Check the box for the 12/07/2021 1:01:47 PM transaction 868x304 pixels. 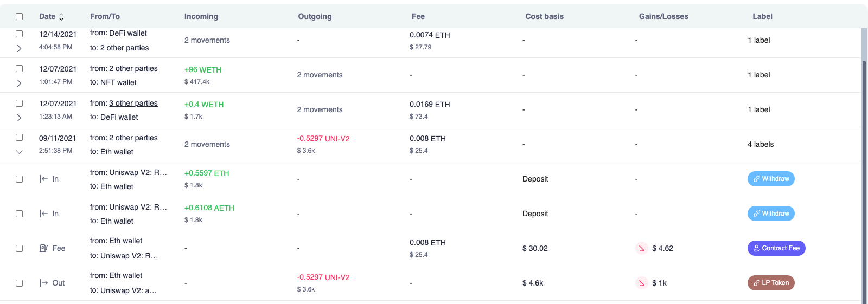(19, 69)
